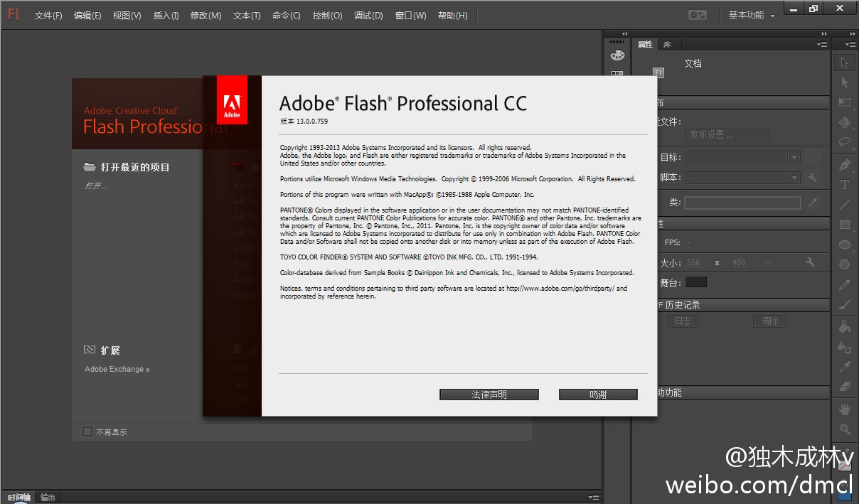Open the 编辑(E) menu
859x504 pixels.
point(87,16)
